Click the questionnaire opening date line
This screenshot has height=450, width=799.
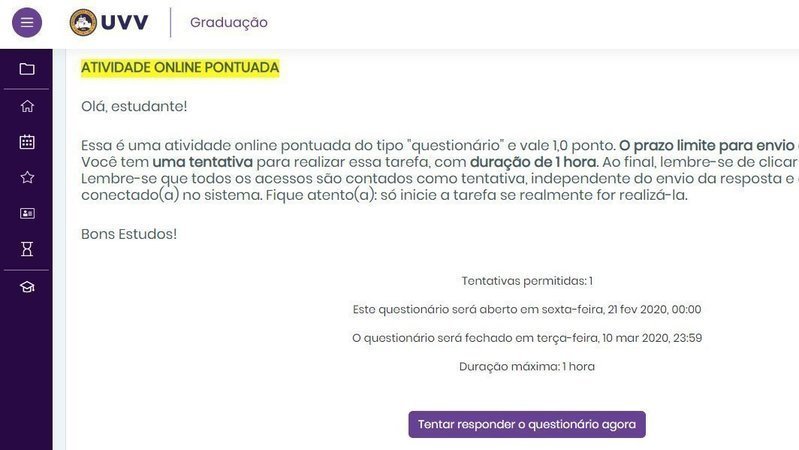[527, 309]
